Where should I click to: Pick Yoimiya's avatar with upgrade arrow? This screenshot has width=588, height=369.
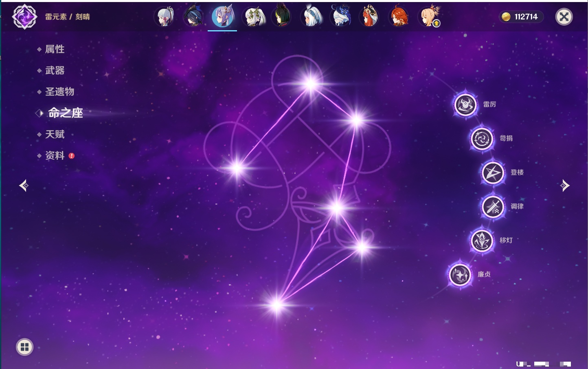tap(428, 17)
